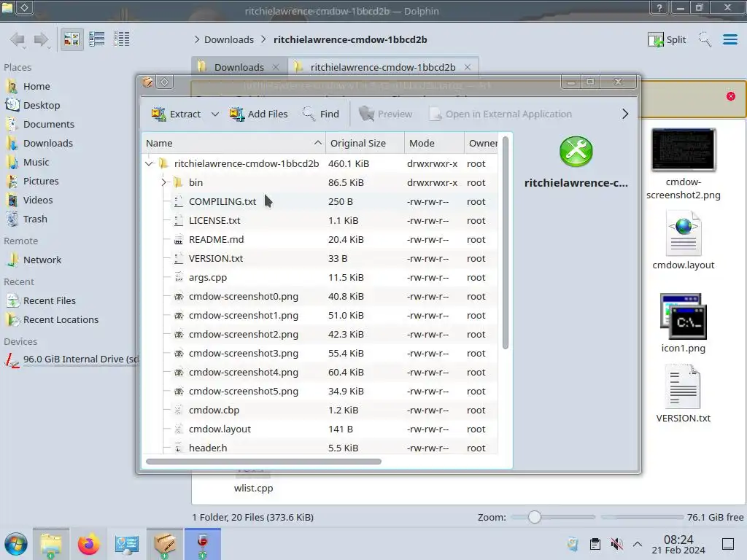Screen dimensions: 747x560
Task: Open the Extract dropdown arrow
Action: pos(215,114)
